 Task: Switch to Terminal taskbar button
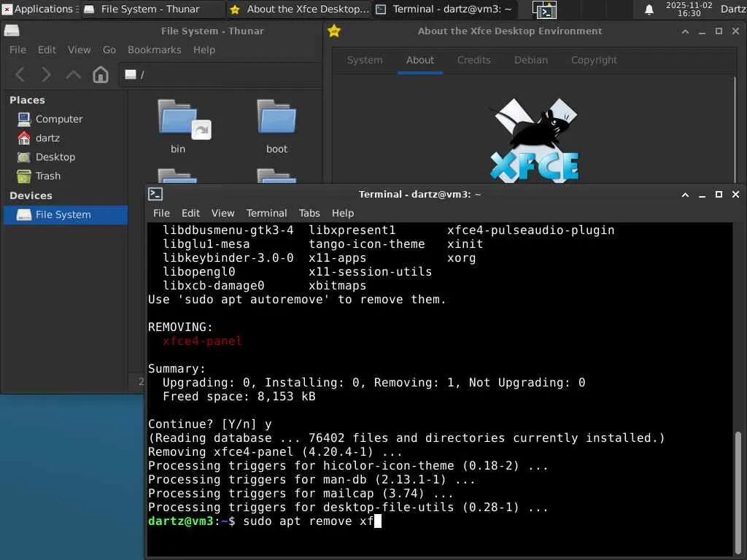point(445,9)
